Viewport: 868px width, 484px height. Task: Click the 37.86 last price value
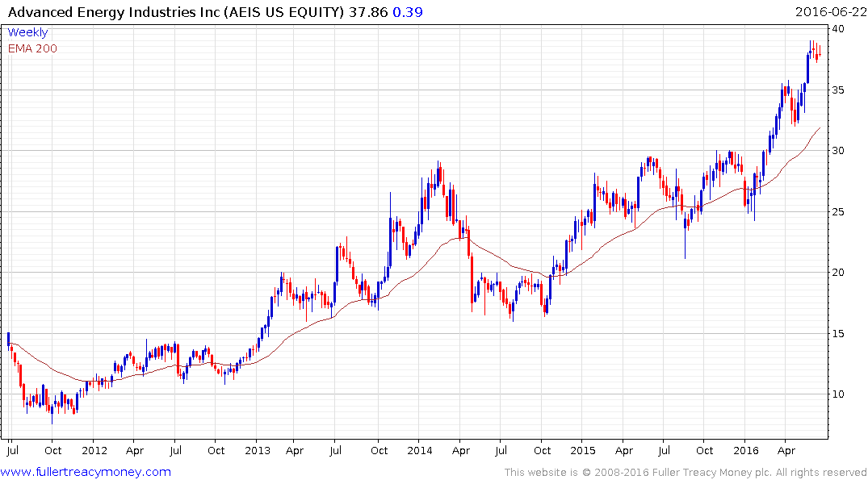[x=368, y=11]
